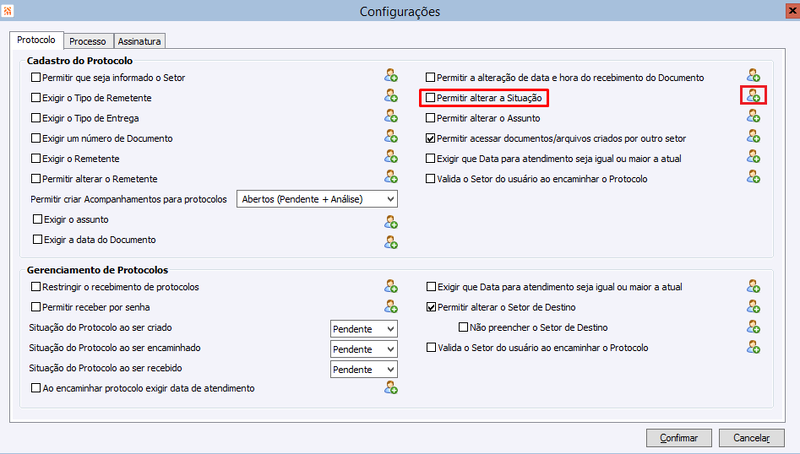Switch to the Assinatura tab
800x454 pixels.
(139, 41)
